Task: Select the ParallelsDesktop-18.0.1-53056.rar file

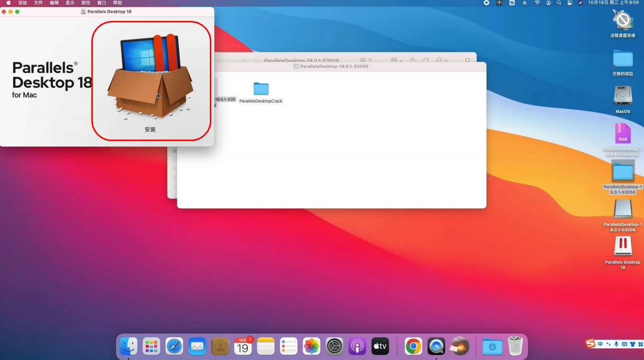Action: pyautogui.click(x=623, y=134)
